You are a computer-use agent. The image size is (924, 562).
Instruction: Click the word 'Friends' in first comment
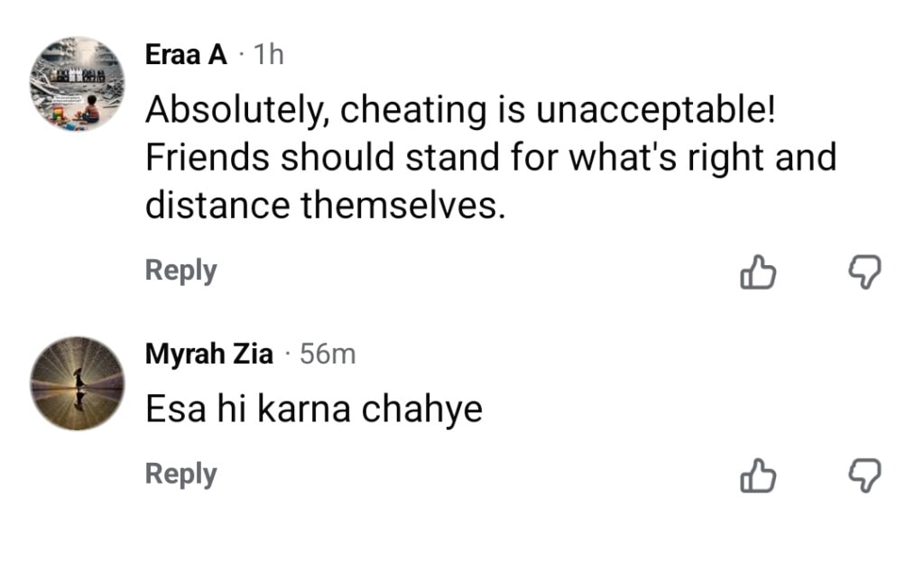click(x=206, y=158)
